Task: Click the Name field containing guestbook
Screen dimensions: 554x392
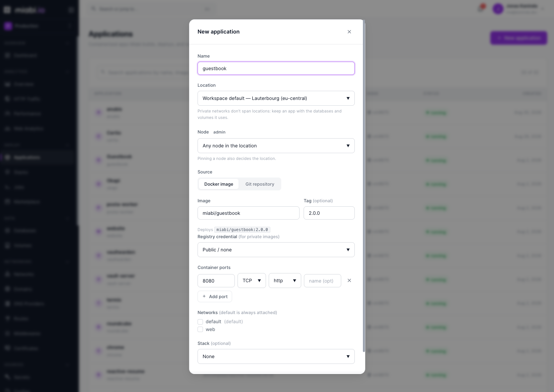Action: [x=276, y=68]
